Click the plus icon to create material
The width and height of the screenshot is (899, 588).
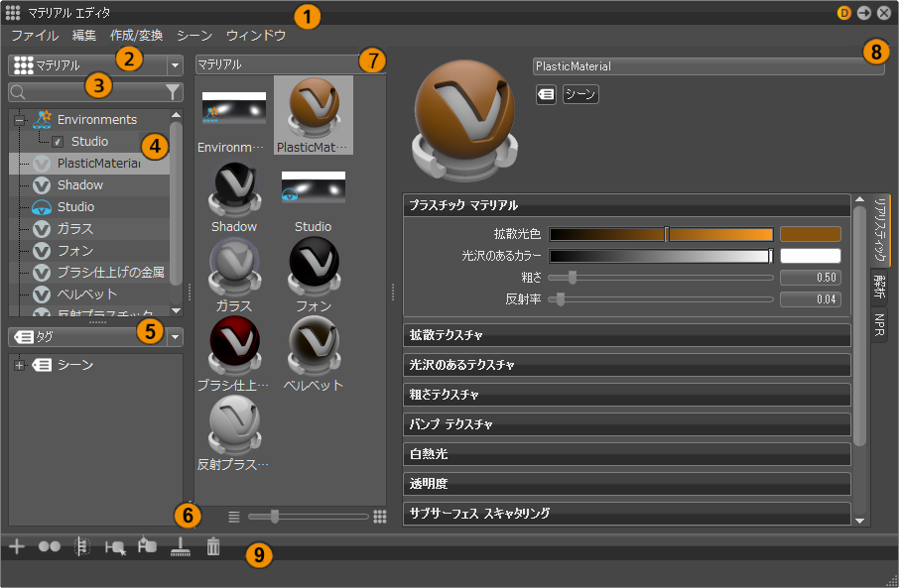point(17,546)
